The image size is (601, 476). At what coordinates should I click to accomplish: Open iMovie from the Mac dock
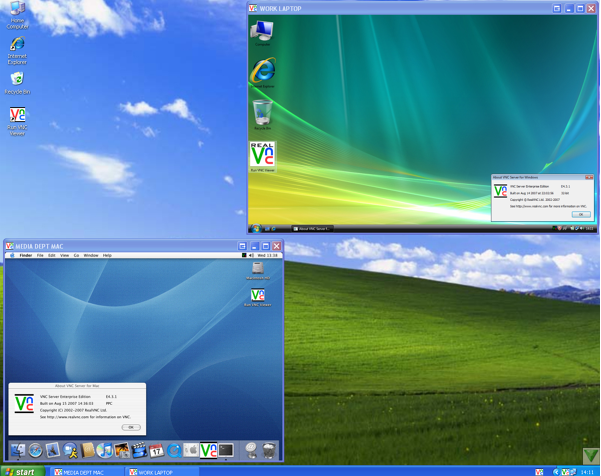coord(139,450)
